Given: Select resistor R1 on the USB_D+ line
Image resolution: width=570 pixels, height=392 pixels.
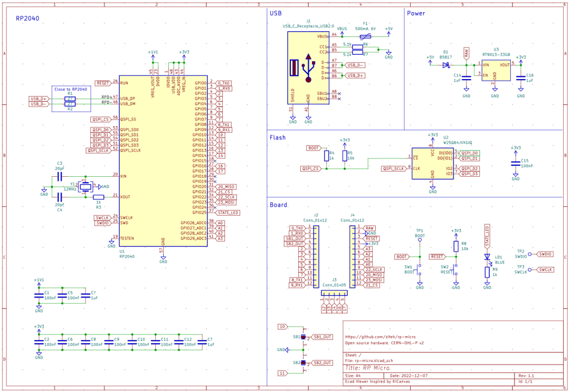Looking at the screenshot, I should point(70,99).
